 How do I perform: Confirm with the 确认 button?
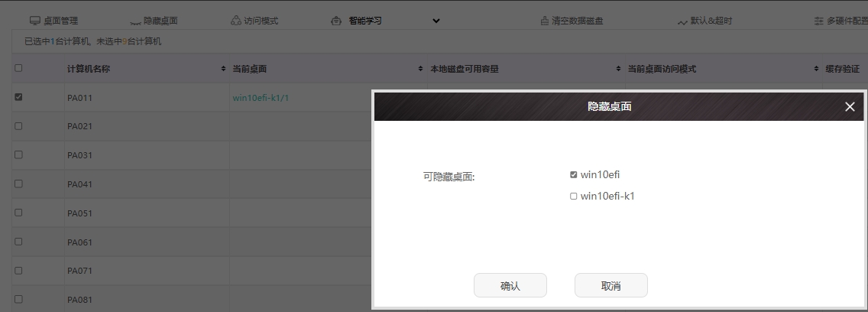coord(510,285)
